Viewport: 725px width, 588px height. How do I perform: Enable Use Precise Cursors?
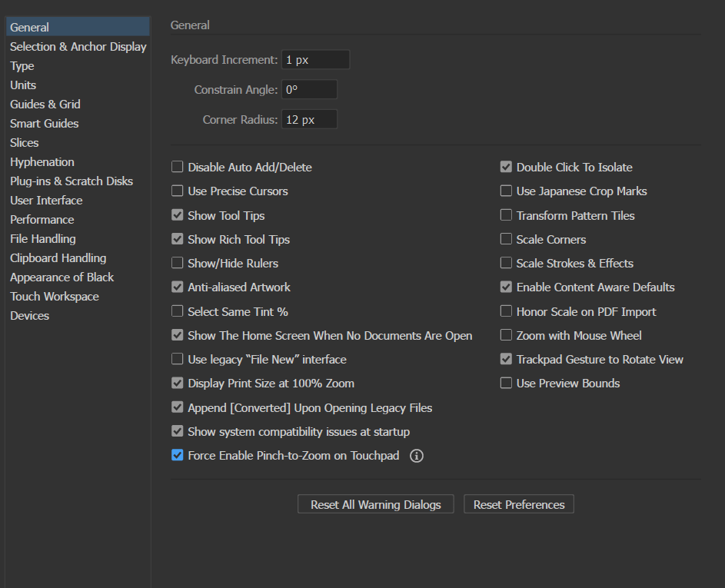coord(177,191)
